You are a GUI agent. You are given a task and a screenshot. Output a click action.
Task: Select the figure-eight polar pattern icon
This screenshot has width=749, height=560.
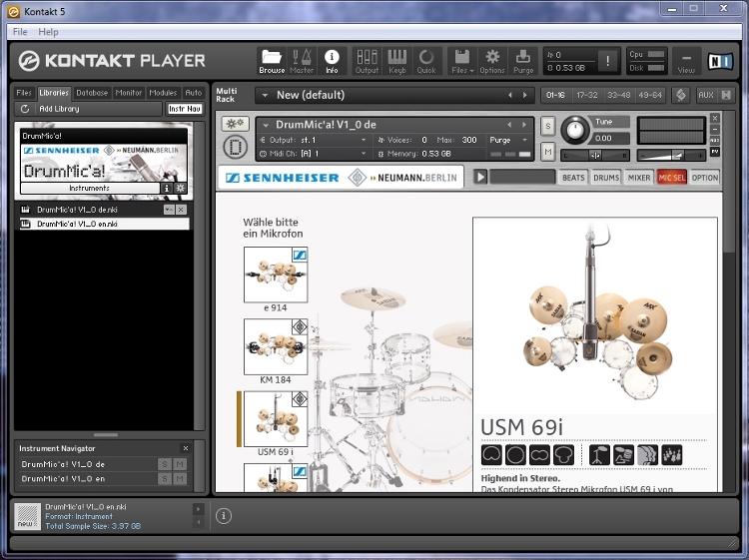point(539,455)
